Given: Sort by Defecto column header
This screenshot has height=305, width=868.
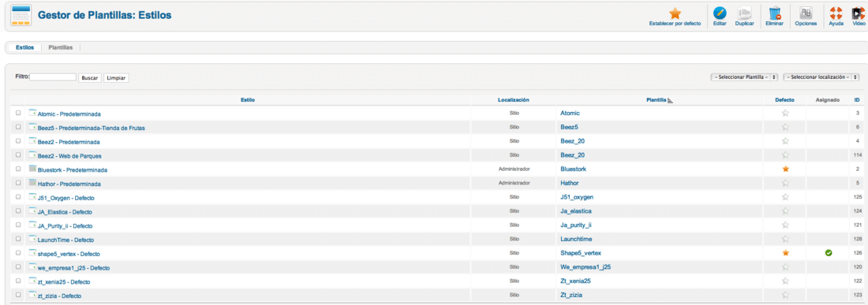Looking at the screenshot, I should 785,100.
